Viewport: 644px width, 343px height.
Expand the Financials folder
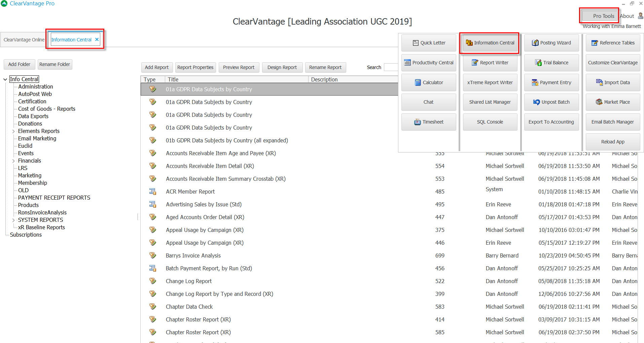coord(13,161)
